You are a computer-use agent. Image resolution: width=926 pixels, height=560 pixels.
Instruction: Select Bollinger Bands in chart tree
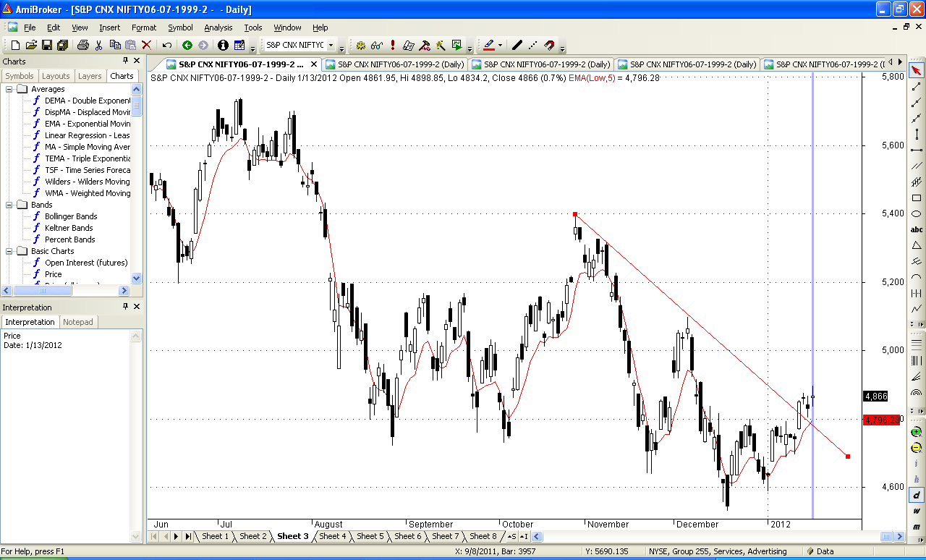click(x=71, y=216)
